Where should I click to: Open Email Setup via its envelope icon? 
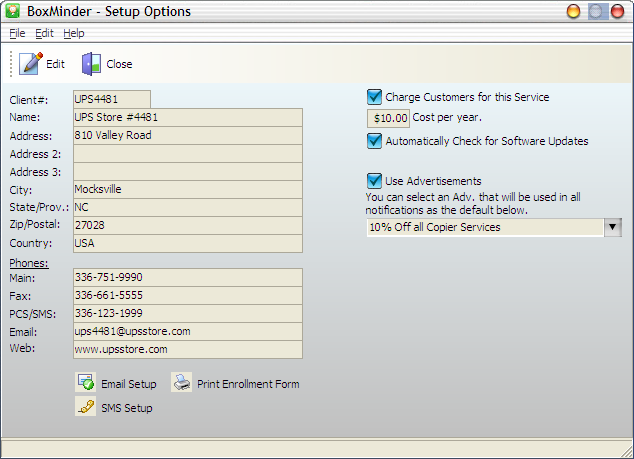click(86, 382)
